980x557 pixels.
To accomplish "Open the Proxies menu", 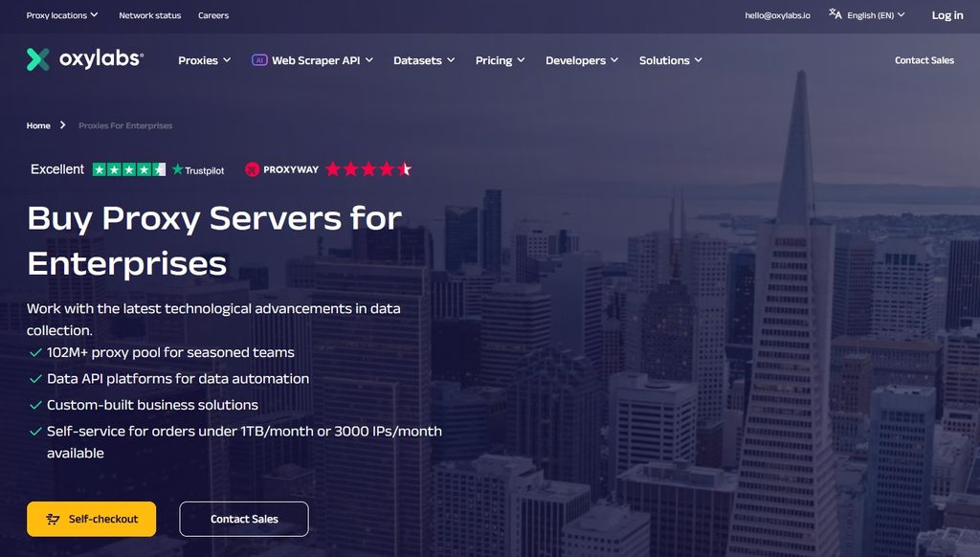I will (x=204, y=59).
